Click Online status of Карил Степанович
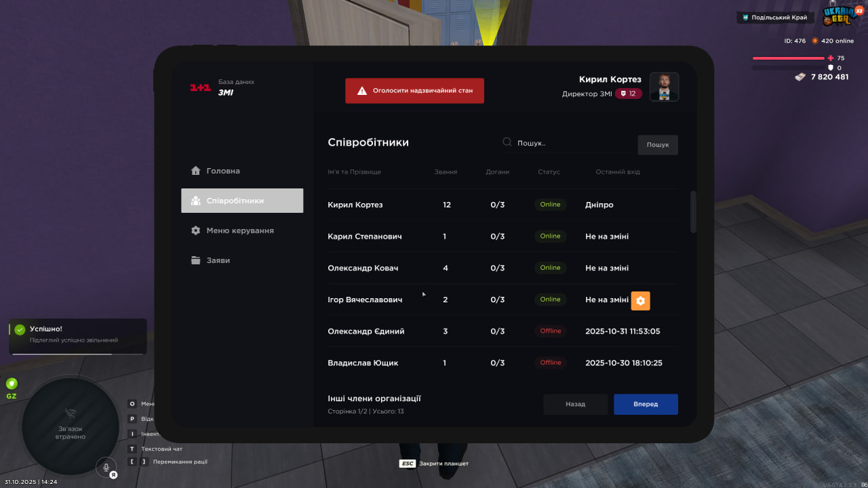 pyautogui.click(x=550, y=236)
